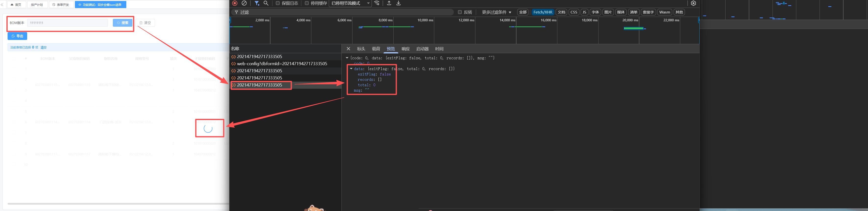Check the 反转 filter checkbox
This screenshot has height=211, width=868.
coord(460,12)
